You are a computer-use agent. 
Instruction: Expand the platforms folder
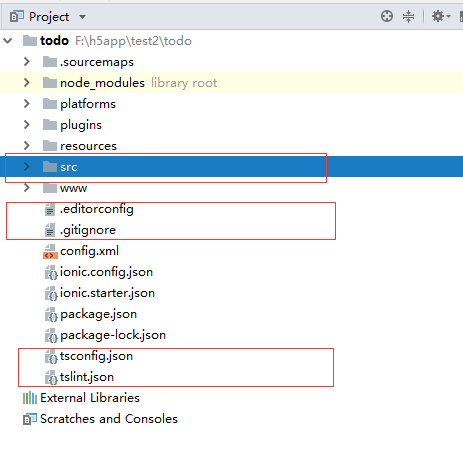27,104
